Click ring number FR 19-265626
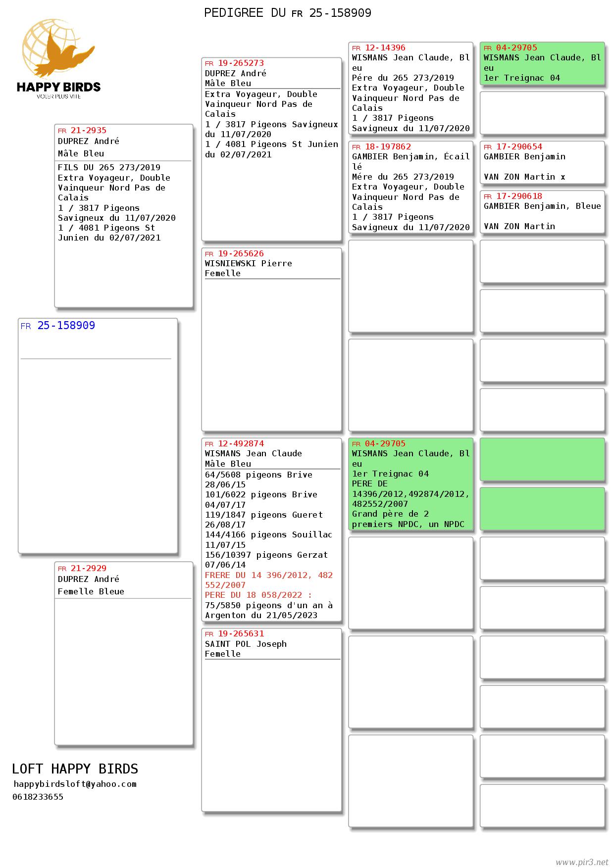This screenshot has height=868, width=614. tap(235, 254)
